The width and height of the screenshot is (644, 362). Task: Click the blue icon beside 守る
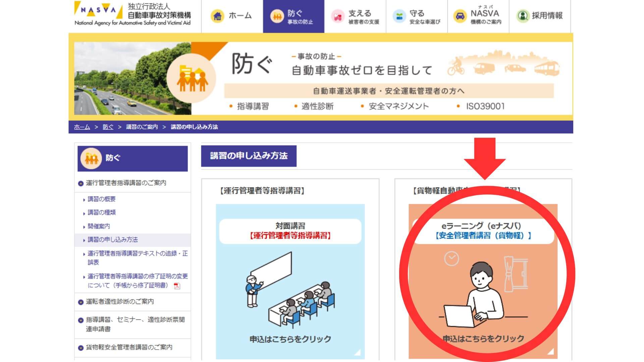click(399, 16)
